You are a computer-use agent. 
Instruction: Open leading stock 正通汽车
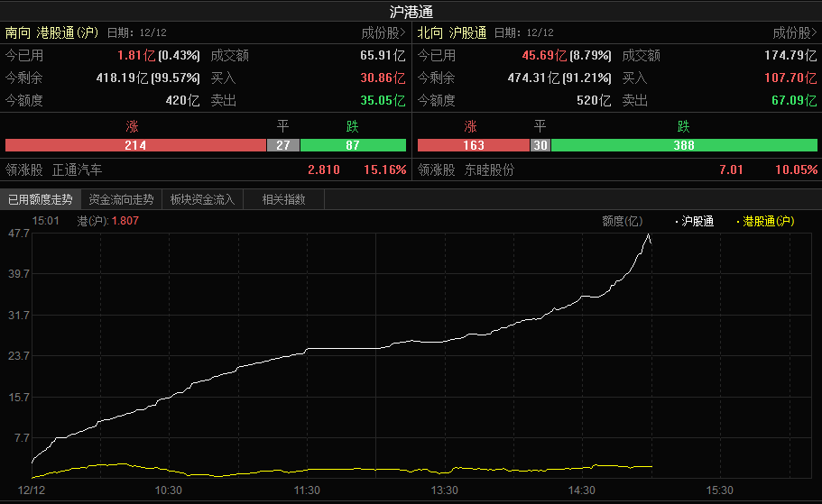(x=78, y=169)
